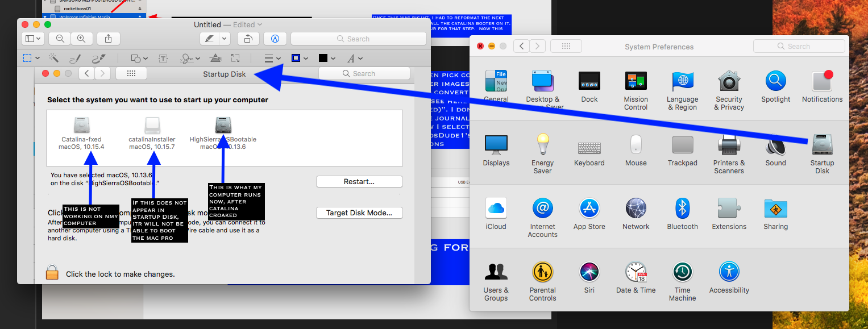Open General preferences

click(496, 86)
